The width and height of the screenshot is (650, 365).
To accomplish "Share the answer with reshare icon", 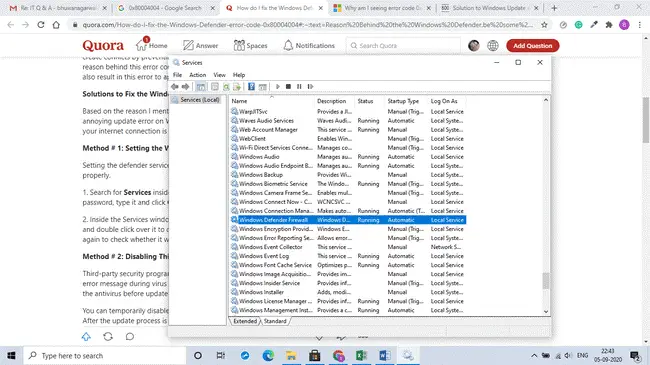I will click(108, 336).
